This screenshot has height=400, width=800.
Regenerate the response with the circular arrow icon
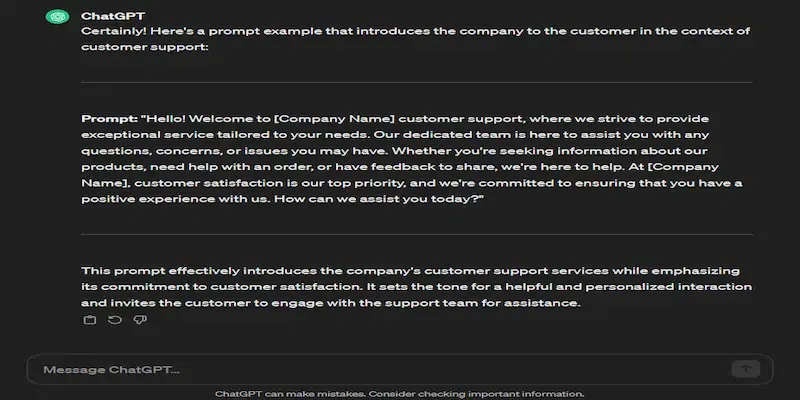click(x=114, y=320)
